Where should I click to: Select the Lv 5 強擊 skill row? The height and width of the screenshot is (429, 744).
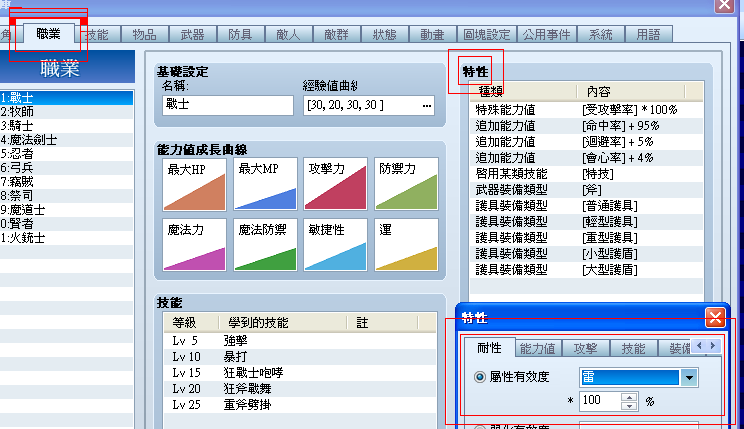click(300, 341)
